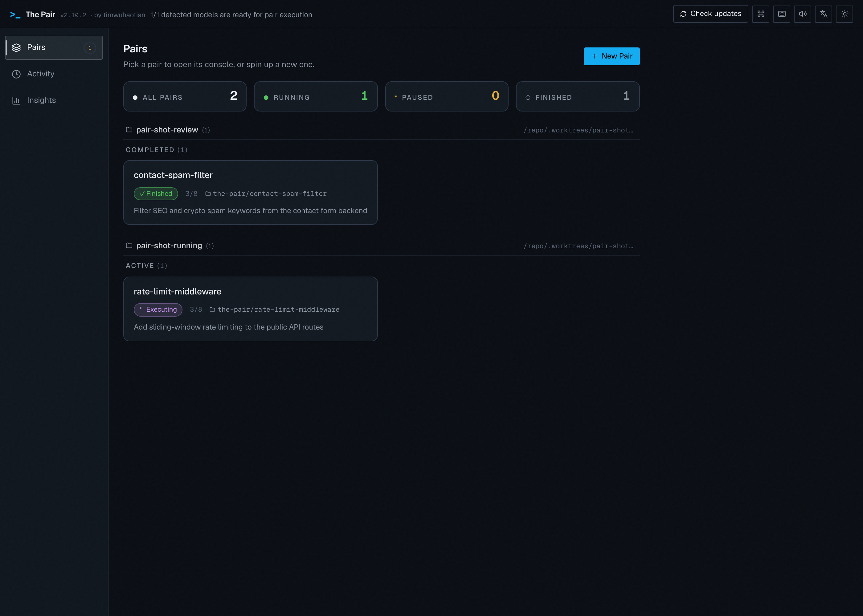Click the Check updates button

710,14
